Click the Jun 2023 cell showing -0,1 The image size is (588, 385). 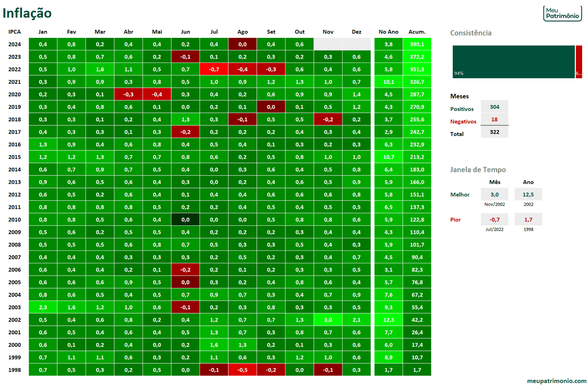pyautogui.click(x=186, y=57)
